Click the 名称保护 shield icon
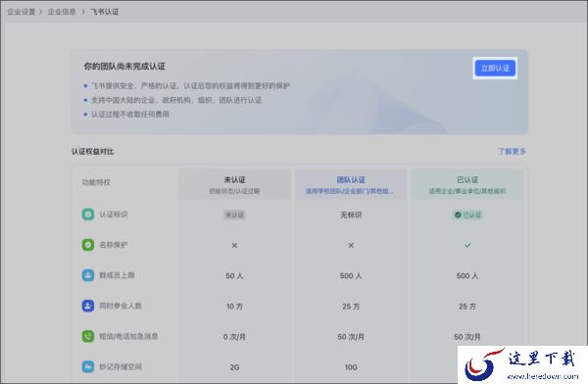The image size is (588, 384). [88, 245]
